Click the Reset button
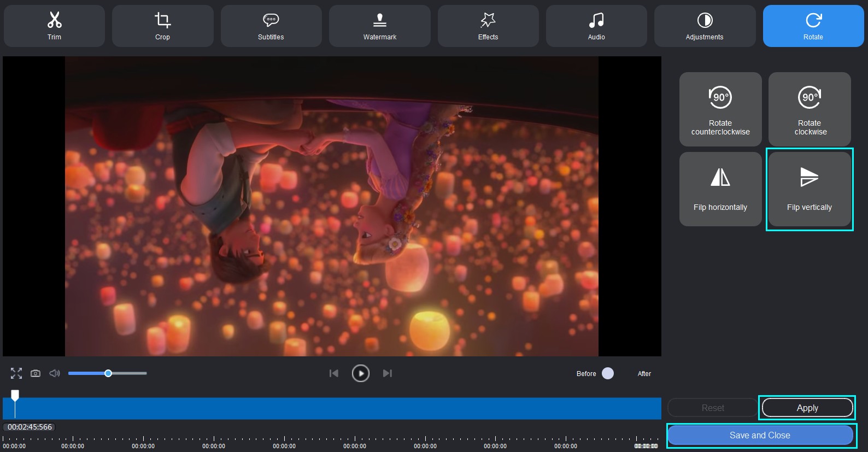 (713, 408)
